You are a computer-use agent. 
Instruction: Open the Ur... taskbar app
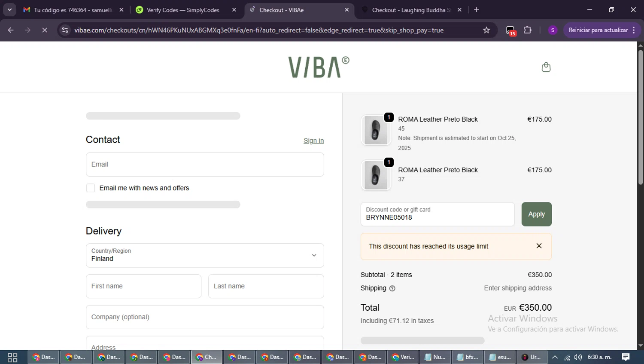[x=532, y=357]
